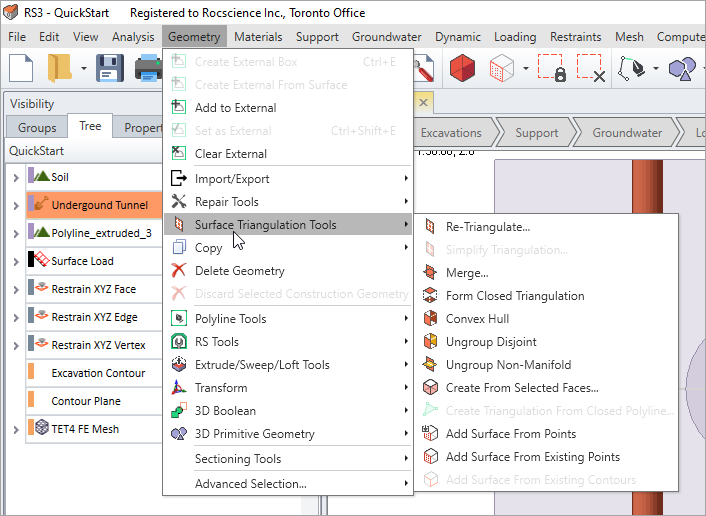Screen dimensions: 706x516
Task: Open the Copy submenu
Action: tap(288, 247)
